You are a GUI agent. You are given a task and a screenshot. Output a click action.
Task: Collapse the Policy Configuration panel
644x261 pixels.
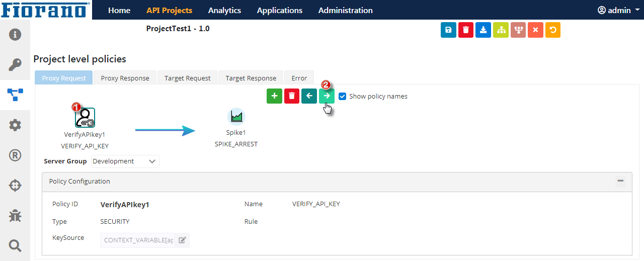click(620, 181)
